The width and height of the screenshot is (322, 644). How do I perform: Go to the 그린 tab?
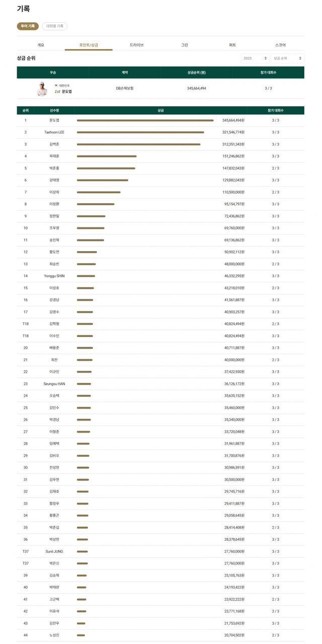pyautogui.click(x=185, y=45)
